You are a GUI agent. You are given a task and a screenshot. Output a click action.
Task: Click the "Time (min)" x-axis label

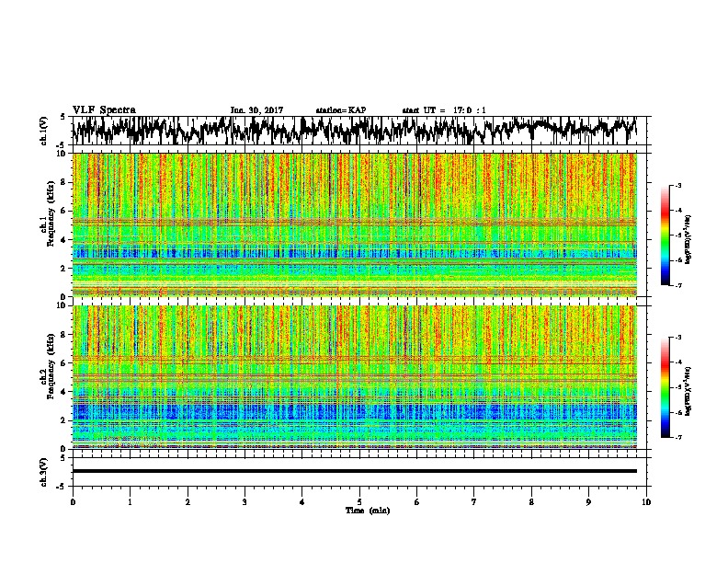368,511
